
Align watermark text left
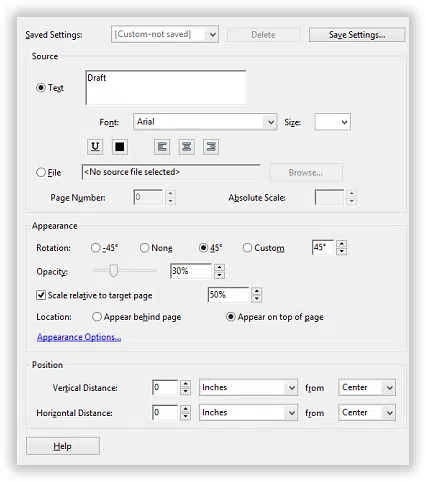[x=162, y=147]
